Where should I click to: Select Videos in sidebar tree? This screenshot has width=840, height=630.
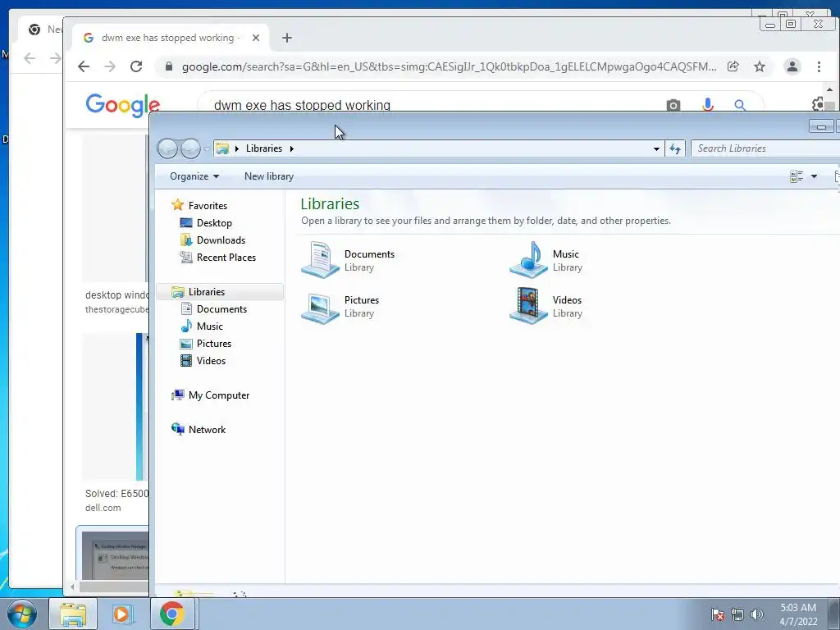tap(203, 361)
